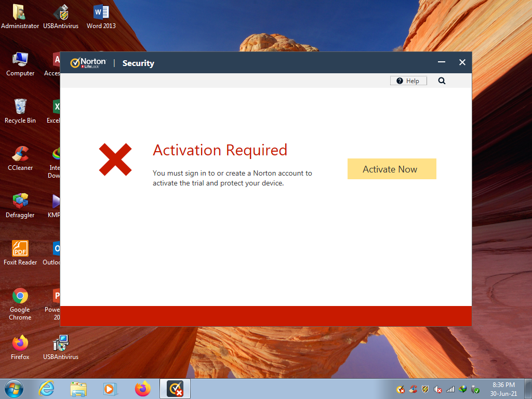Click the muted volume tray icon

point(437,390)
